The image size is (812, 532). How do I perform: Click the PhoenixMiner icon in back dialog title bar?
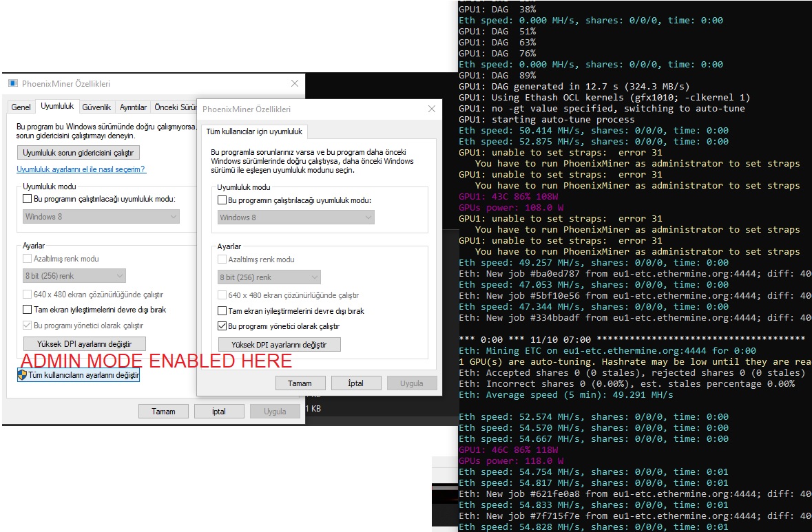[13, 83]
